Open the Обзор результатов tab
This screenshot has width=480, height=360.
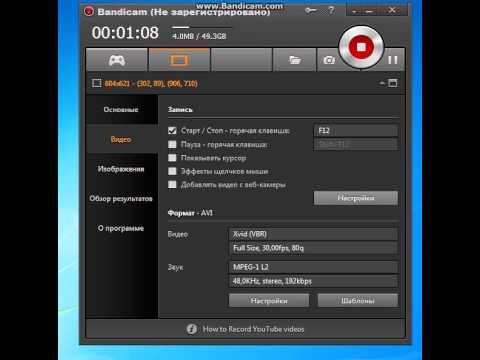pyautogui.click(x=121, y=199)
